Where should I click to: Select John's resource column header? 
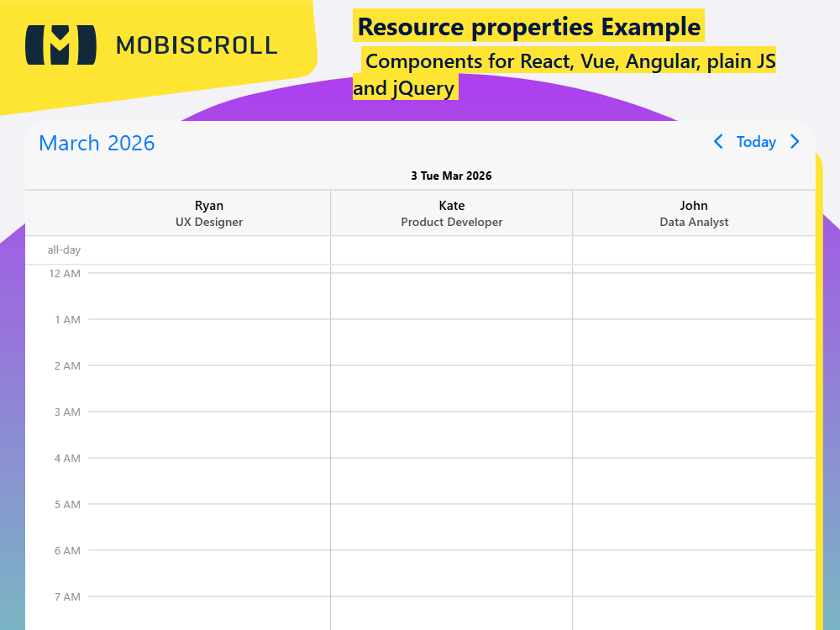(x=694, y=206)
